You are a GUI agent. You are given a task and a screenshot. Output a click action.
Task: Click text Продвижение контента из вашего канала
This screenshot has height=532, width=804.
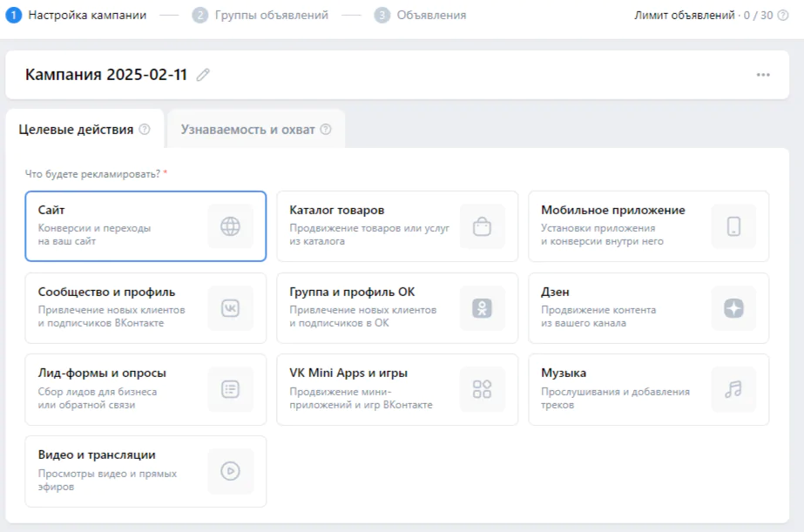click(x=598, y=317)
